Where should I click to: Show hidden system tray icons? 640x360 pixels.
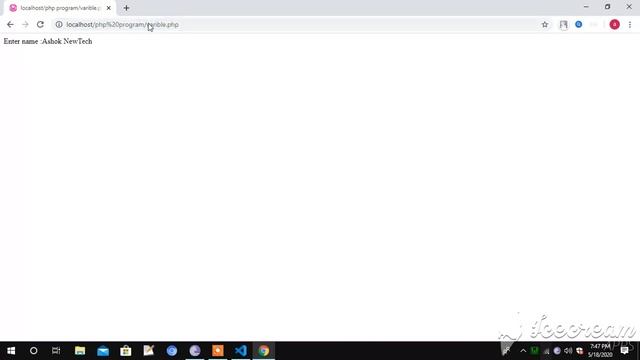pos(523,351)
